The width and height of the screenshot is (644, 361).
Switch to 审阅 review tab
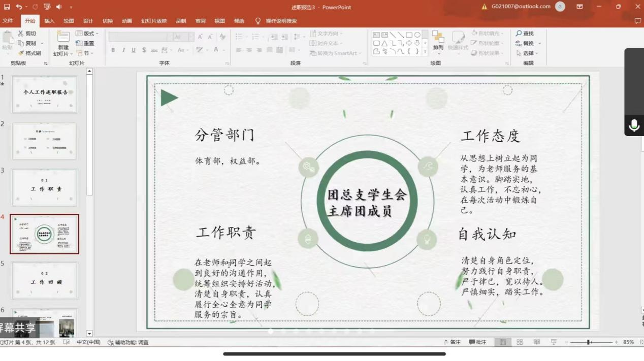pos(201,21)
